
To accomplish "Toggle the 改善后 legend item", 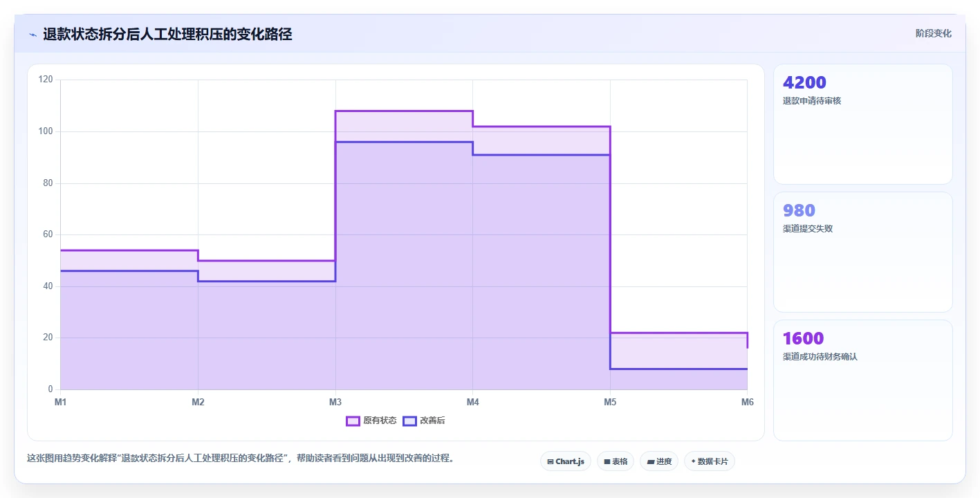I will pos(424,421).
